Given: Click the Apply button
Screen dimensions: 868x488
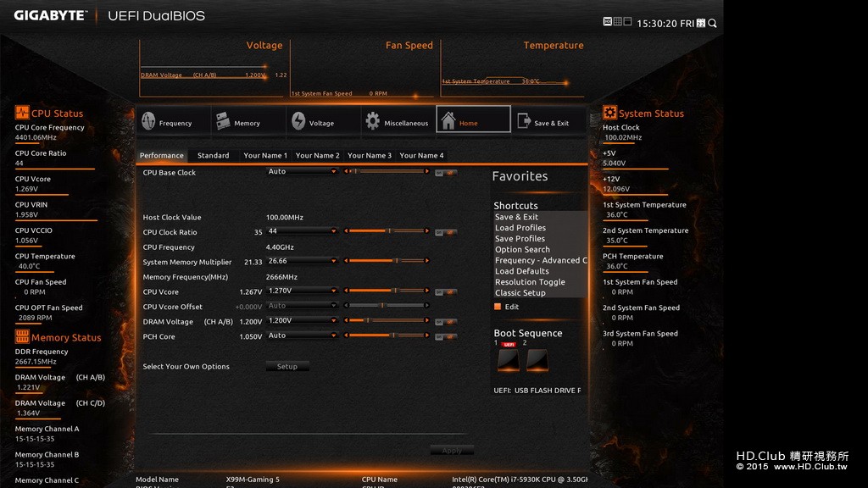Looking at the screenshot, I should (x=452, y=451).
